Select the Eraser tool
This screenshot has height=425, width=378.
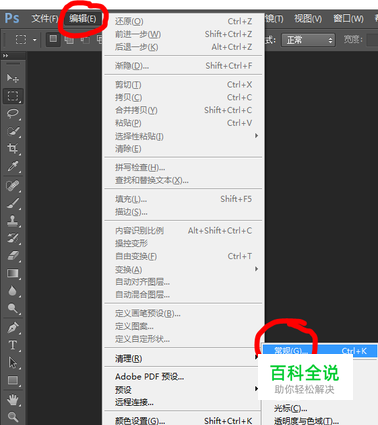13,256
